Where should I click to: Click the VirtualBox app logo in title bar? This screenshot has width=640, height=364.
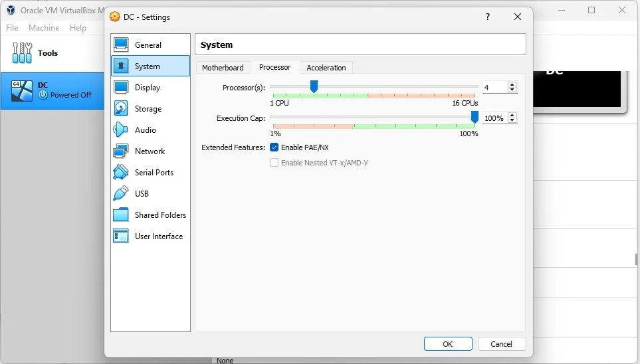(11, 10)
